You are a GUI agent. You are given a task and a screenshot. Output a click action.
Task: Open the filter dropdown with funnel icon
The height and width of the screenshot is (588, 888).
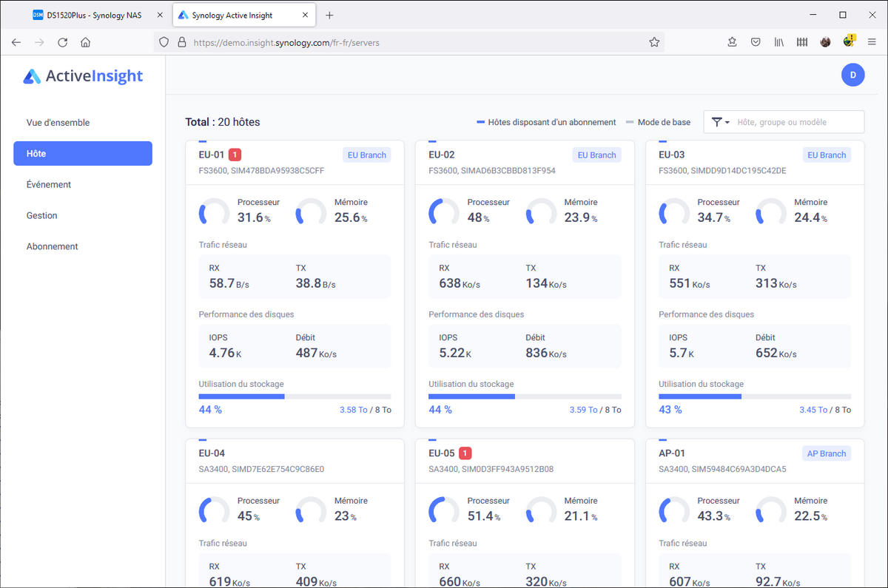(x=720, y=122)
